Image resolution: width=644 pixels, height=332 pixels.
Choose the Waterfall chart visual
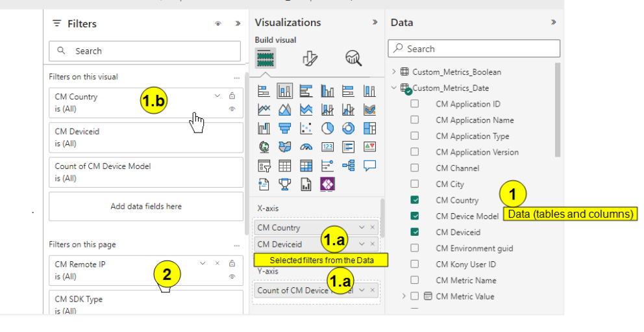[264, 128]
